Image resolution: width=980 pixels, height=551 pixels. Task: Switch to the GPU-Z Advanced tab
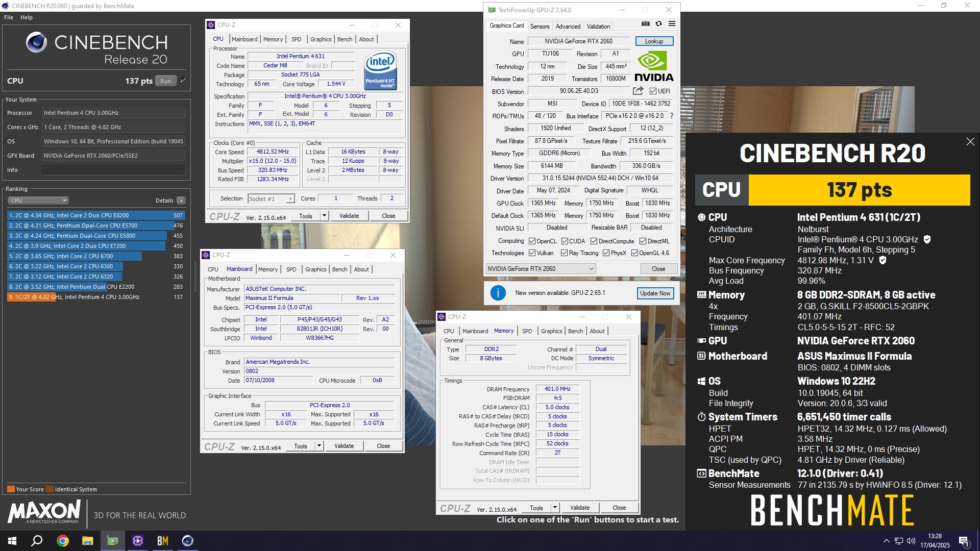(x=568, y=27)
